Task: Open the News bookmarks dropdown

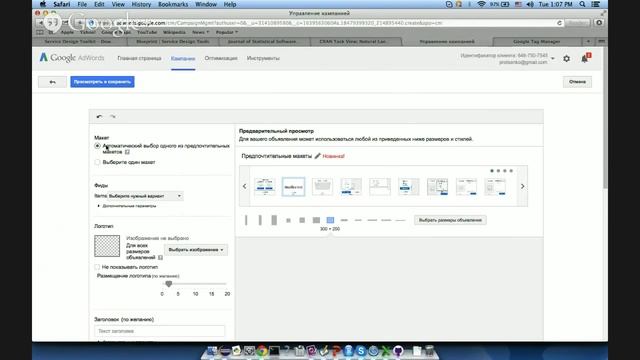Action: [200, 32]
